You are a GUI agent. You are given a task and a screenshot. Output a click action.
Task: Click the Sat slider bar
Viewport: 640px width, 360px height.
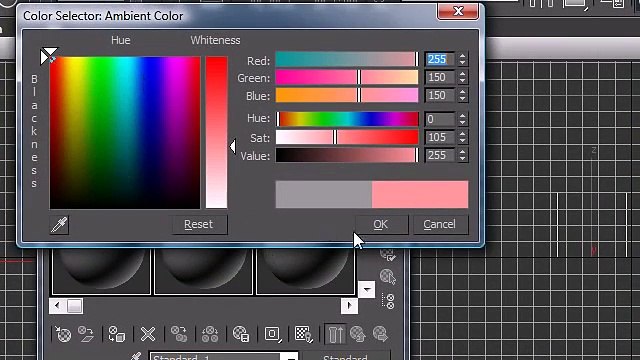pyautogui.click(x=347, y=137)
